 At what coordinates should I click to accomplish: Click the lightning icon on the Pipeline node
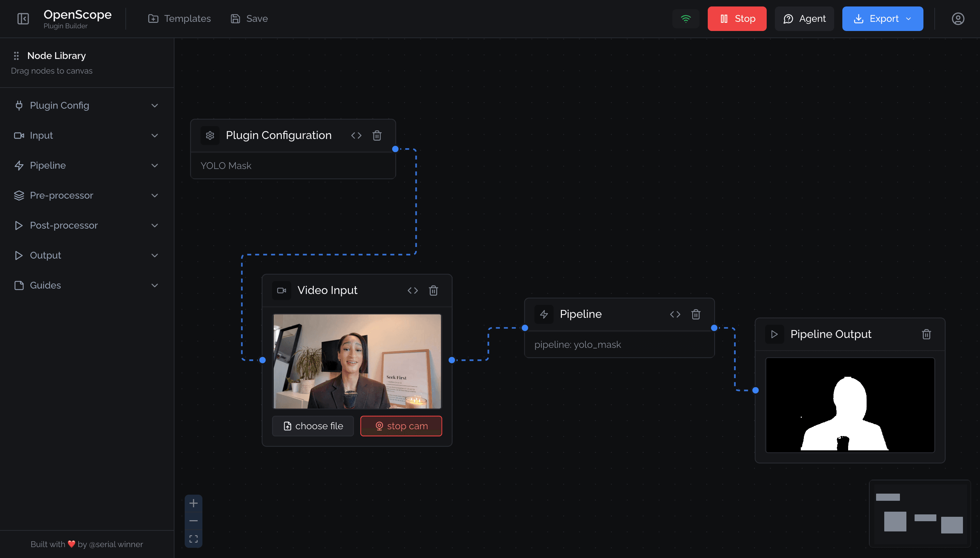click(x=544, y=314)
